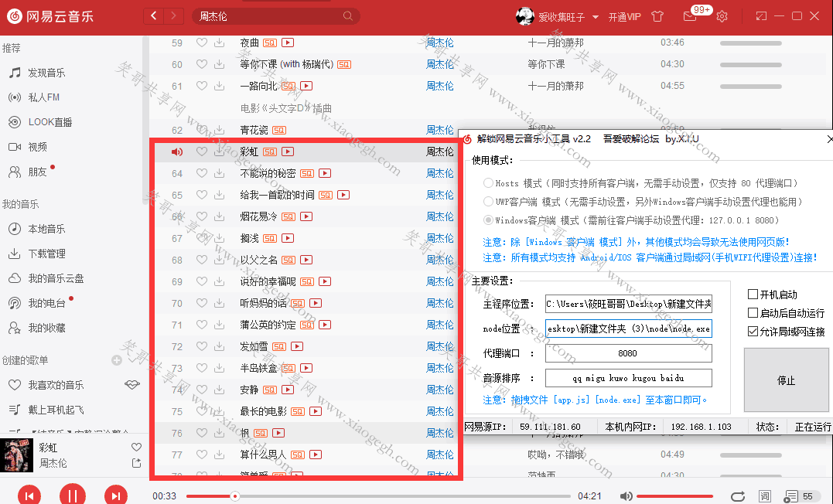Open settings gear icon
The image size is (833, 504).
(722, 16)
